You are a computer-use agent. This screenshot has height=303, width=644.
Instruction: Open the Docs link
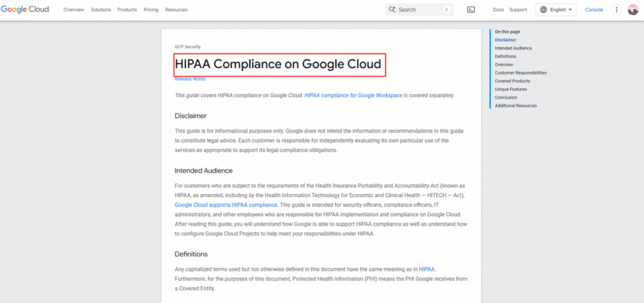pyautogui.click(x=498, y=10)
